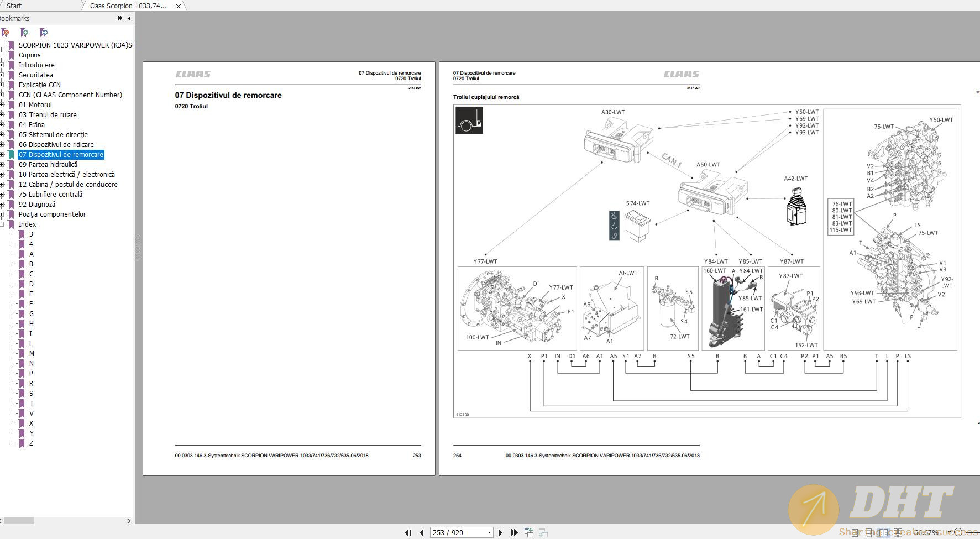The width and height of the screenshot is (980, 539).
Task: Open the 75 Lubrifiere centrală bookmark
Action: click(x=50, y=194)
